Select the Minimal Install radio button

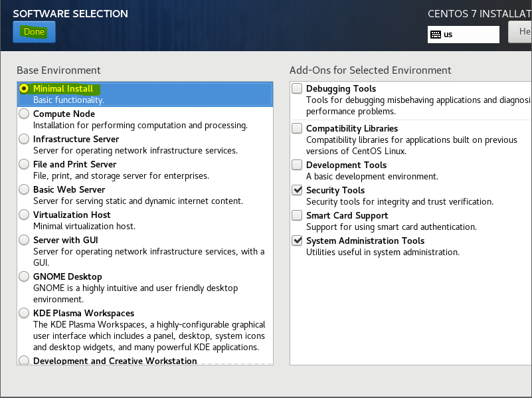coord(24,88)
